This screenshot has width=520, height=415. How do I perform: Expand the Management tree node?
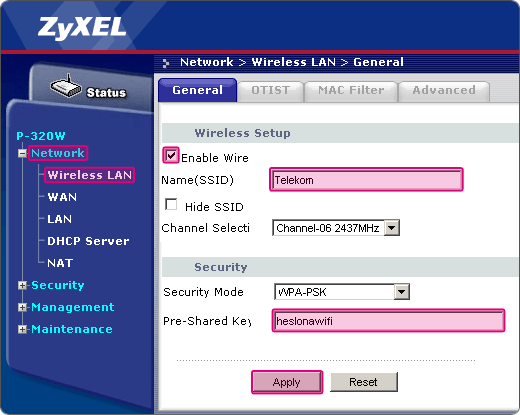click(x=22, y=307)
